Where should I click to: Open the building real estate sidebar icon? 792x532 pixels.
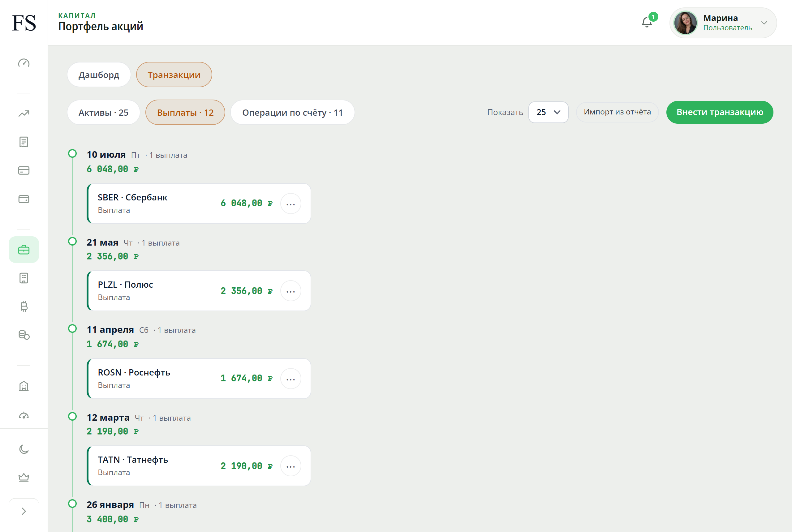pyautogui.click(x=24, y=386)
